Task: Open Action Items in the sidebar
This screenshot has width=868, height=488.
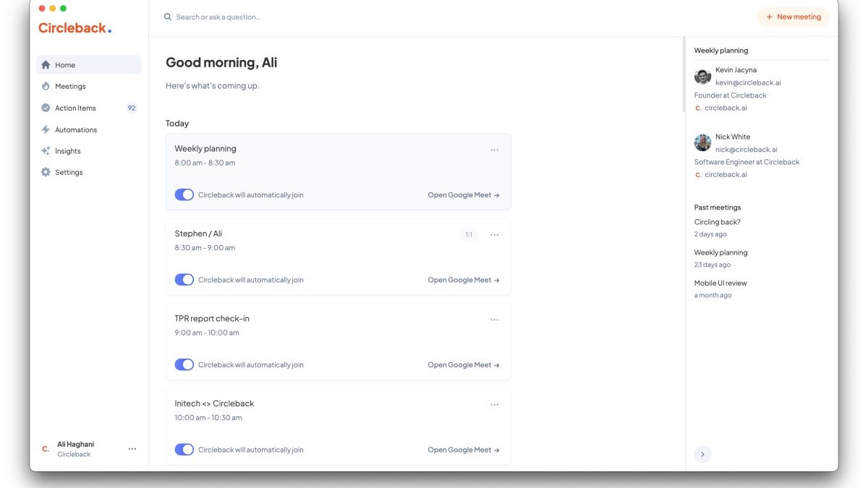Action: coord(89,108)
